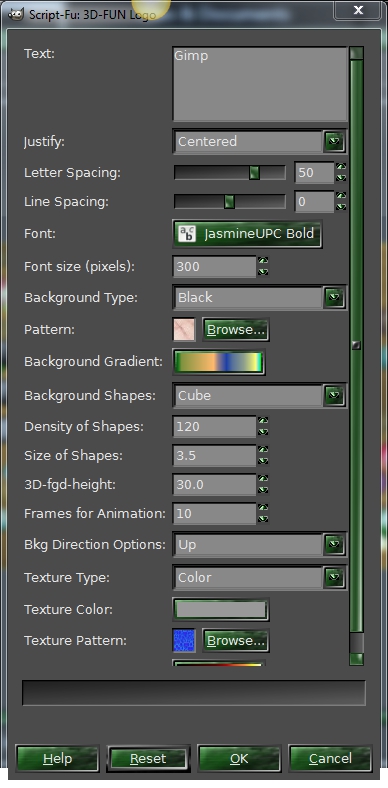Click the vertical scrollbar thumb
The height and width of the screenshot is (788, 388).
tap(356, 346)
